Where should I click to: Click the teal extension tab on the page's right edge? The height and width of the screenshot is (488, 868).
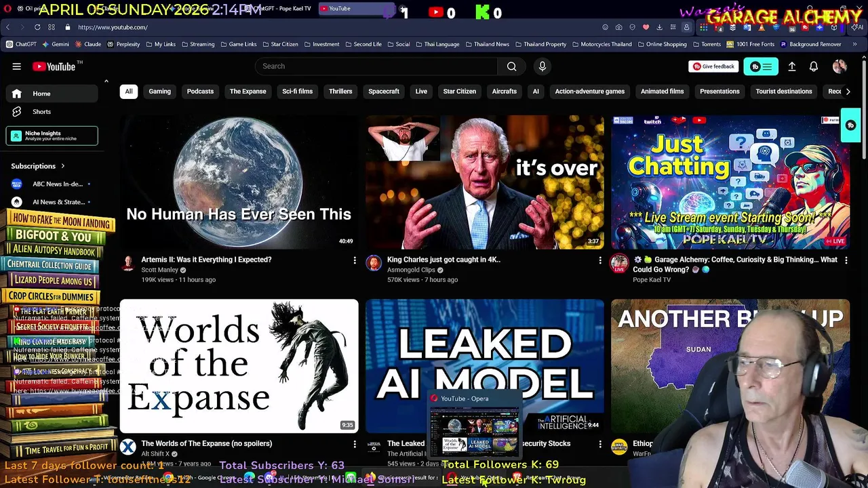coord(850,125)
